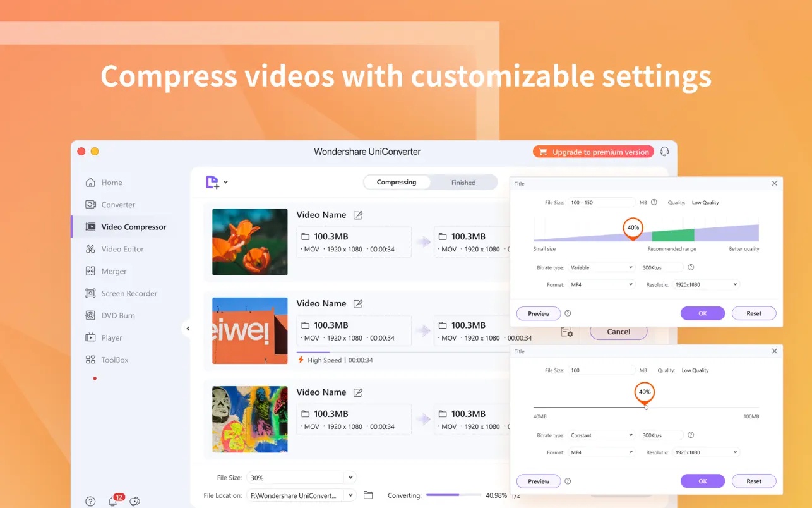The height and width of the screenshot is (508, 812).
Task: Open Format MP4 dropdown in lower dialog
Action: click(x=601, y=452)
